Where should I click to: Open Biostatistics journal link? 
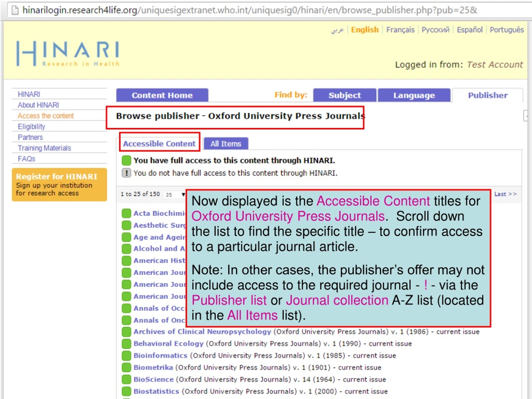(156, 391)
